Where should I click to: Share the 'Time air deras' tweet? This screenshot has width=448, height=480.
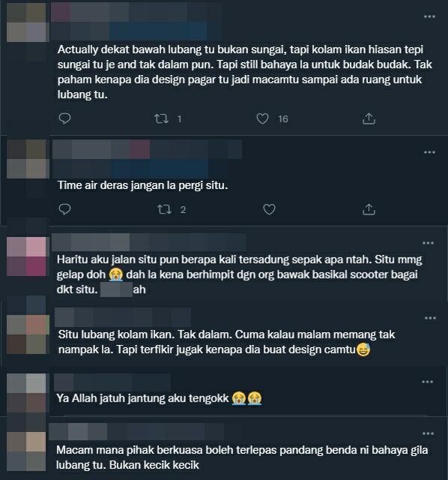point(369,209)
